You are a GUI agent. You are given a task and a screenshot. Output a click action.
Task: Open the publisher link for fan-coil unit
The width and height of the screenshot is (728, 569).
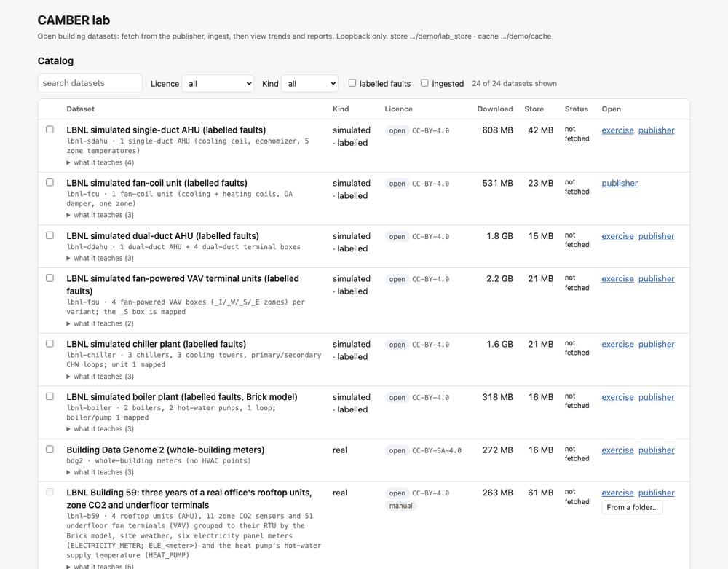click(x=620, y=184)
